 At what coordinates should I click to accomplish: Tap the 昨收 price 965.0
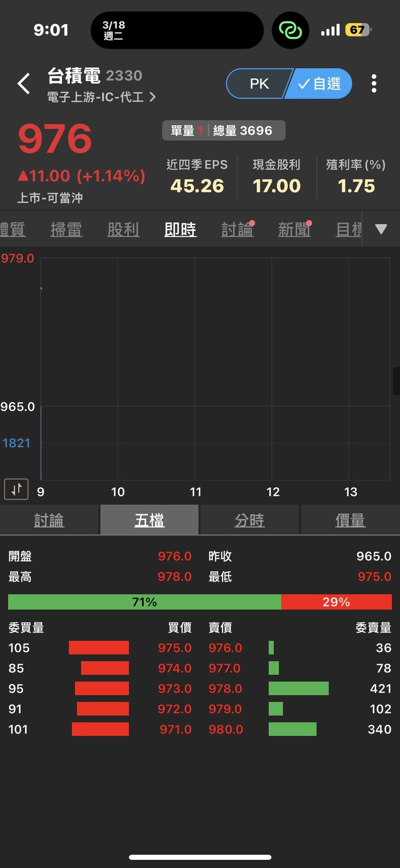(x=374, y=556)
